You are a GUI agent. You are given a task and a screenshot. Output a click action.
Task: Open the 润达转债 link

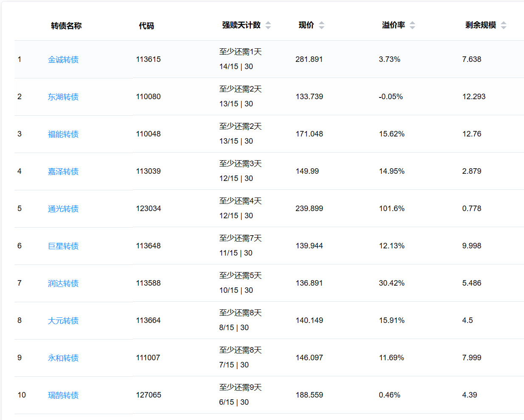point(63,284)
